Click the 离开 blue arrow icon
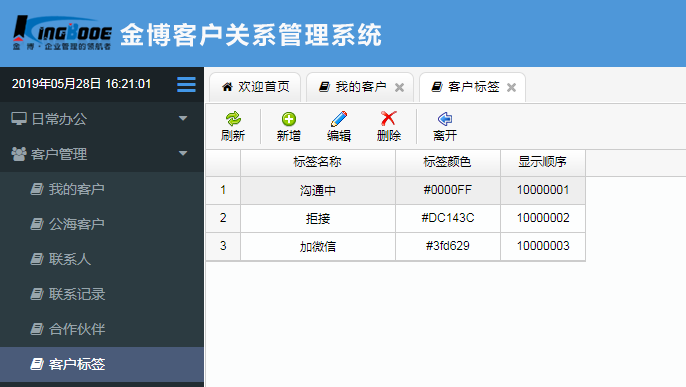 (445, 119)
